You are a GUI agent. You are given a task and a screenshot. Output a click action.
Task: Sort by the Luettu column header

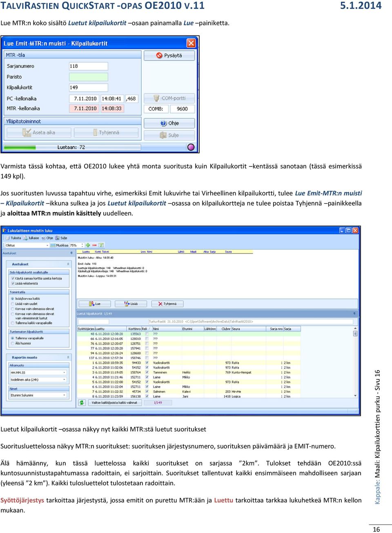click(111, 329)
